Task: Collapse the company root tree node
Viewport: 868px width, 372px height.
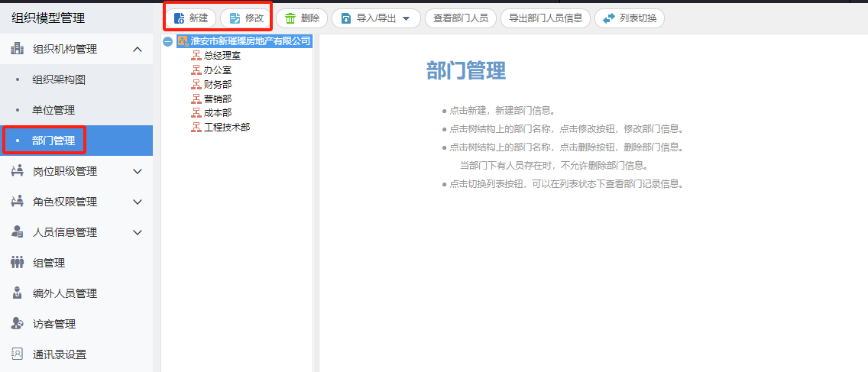Action: click(x=168, y=41)
